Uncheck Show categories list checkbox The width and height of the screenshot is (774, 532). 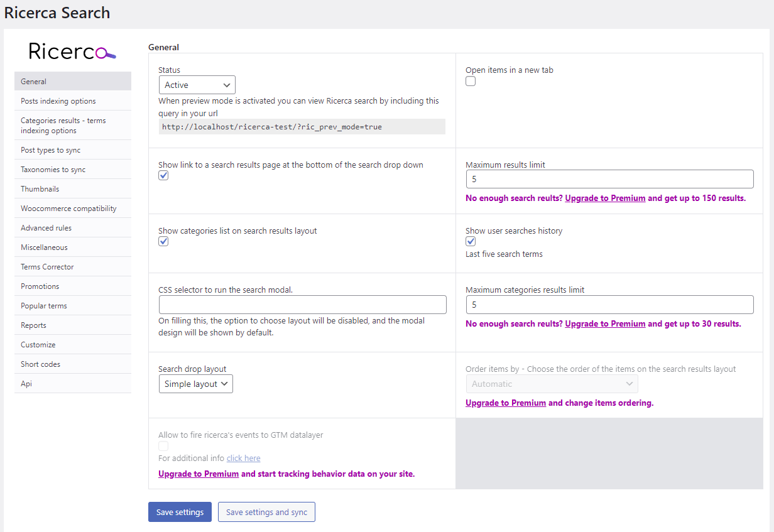pos(163,242)
